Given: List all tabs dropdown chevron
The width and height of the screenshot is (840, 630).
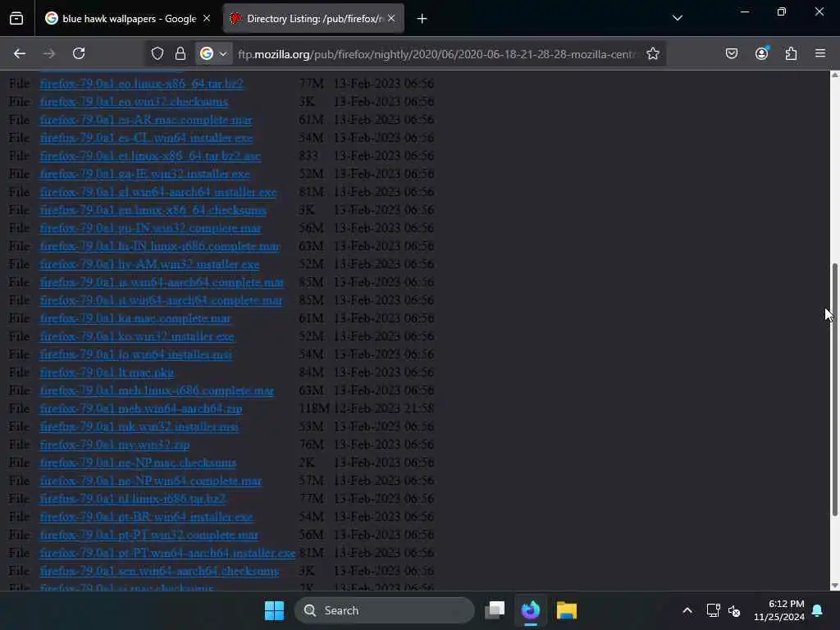Looking at the screenshot, I should pyautogui.click(x=677, y=18).
